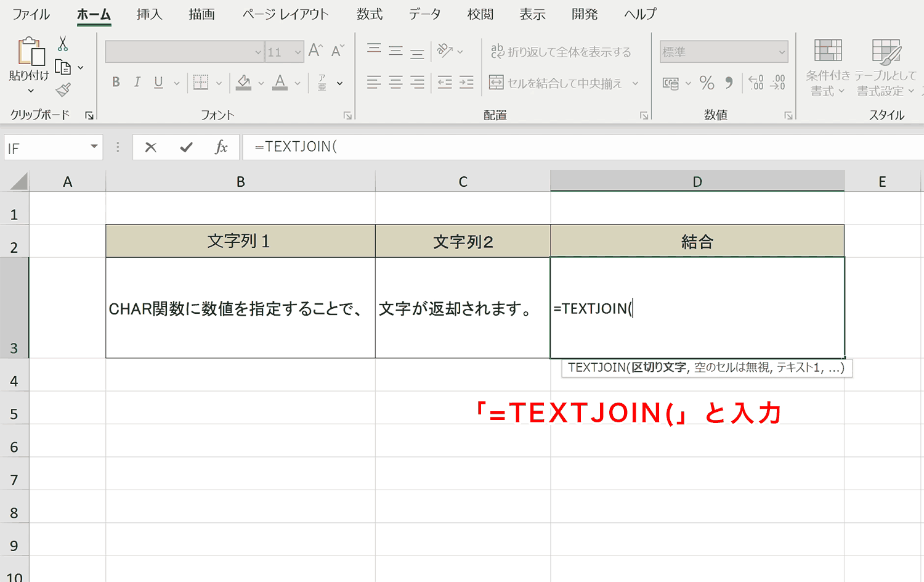
Task: Click the Orientation text angle icon
Action: 445,51
